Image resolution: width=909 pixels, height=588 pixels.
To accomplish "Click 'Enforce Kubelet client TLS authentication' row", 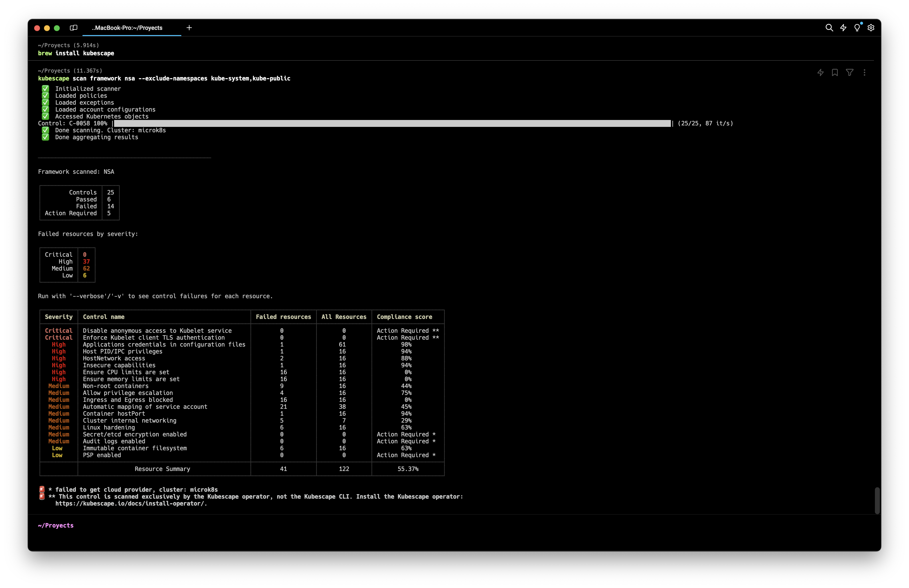I will pyautogui.click(x=242, y=338).
